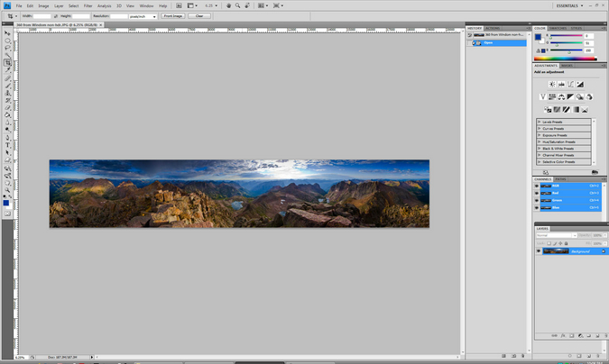The width and height of the screenshot is (609, 364).
Task: Add a Gradient Map adjustment
Action: 576,110
